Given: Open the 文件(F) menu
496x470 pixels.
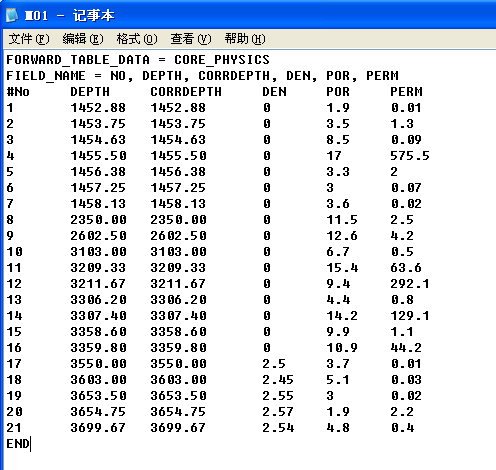Looking at the screenshot, I should [29, 39].
